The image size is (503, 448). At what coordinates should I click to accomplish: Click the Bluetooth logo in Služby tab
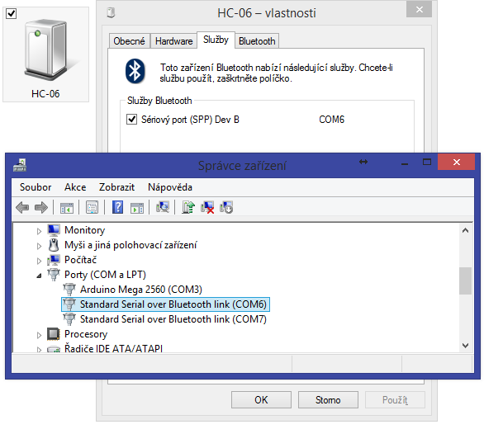pyautogui.click(x=135, y=71)
